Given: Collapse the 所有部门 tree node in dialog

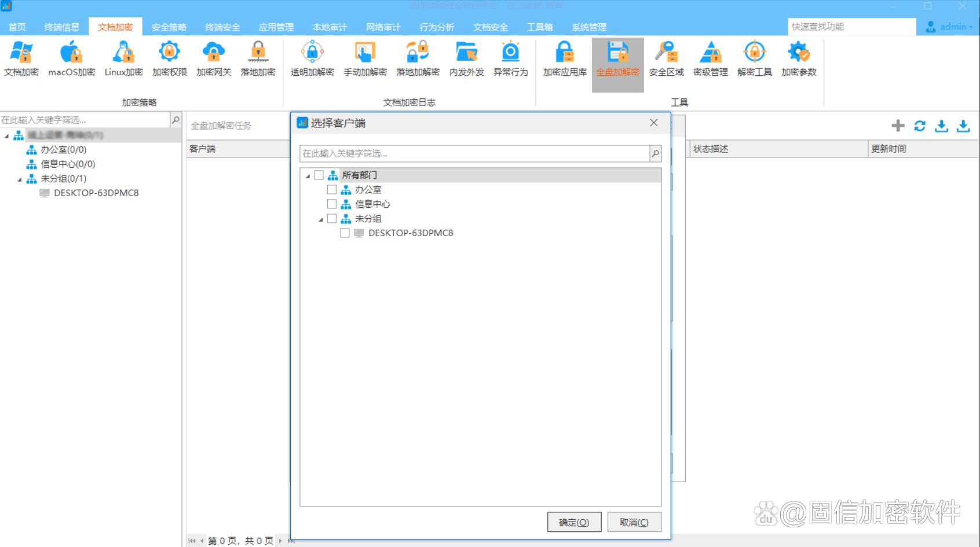Looking at the screenshot, I should 308,176.
